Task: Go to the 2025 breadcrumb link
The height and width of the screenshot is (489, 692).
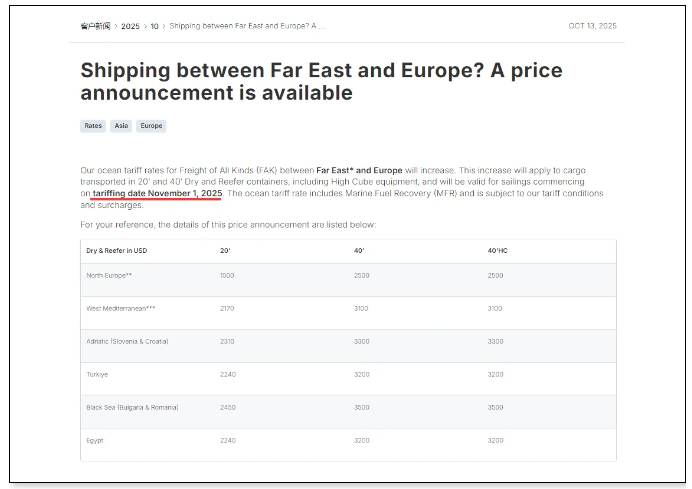Action: [x=130, y=26]
